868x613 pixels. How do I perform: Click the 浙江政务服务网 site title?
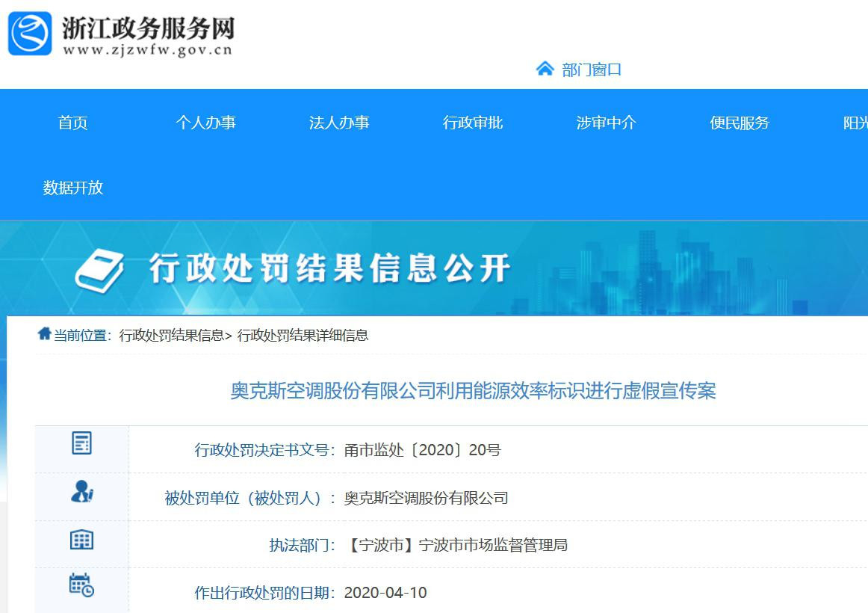pos(149,28)
